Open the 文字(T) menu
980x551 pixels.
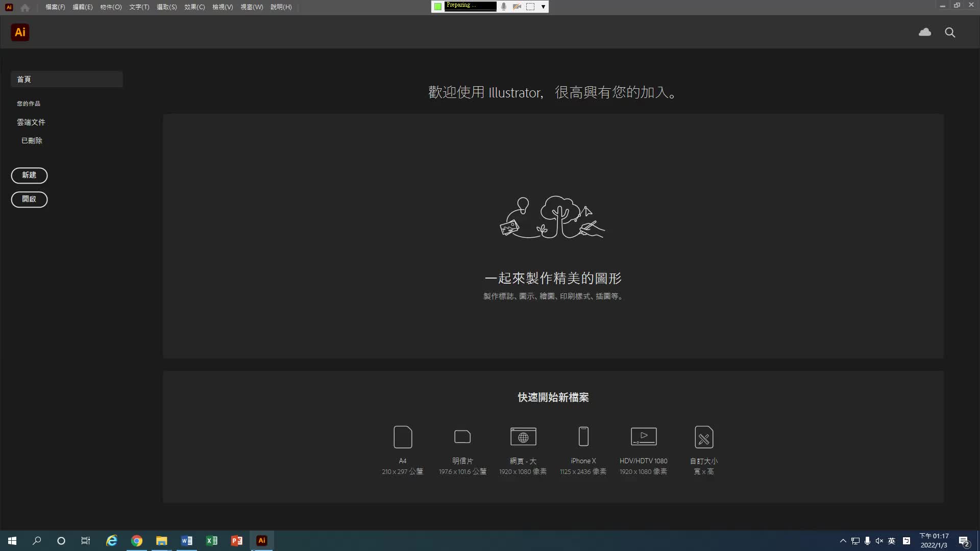click(x=139, y=7)
